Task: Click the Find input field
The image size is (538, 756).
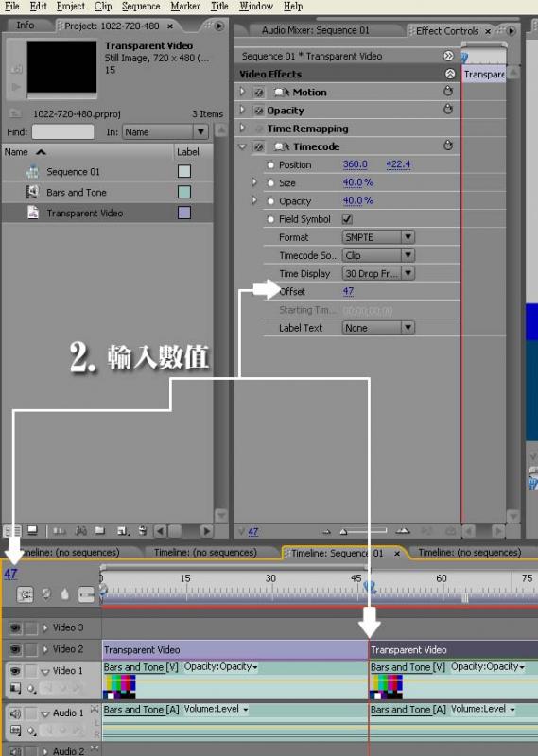Action: 62,131
